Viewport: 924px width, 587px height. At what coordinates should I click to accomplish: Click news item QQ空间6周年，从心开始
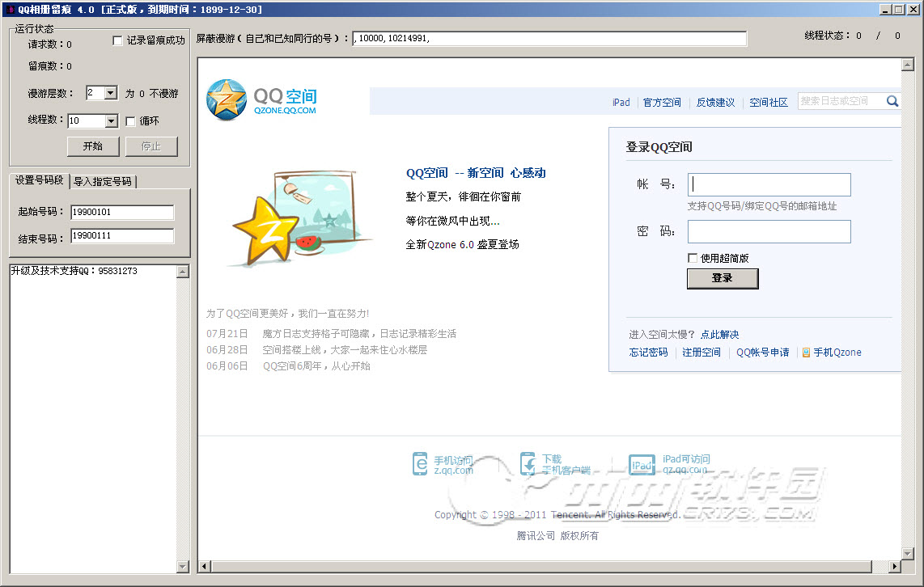tap(316, 366)
